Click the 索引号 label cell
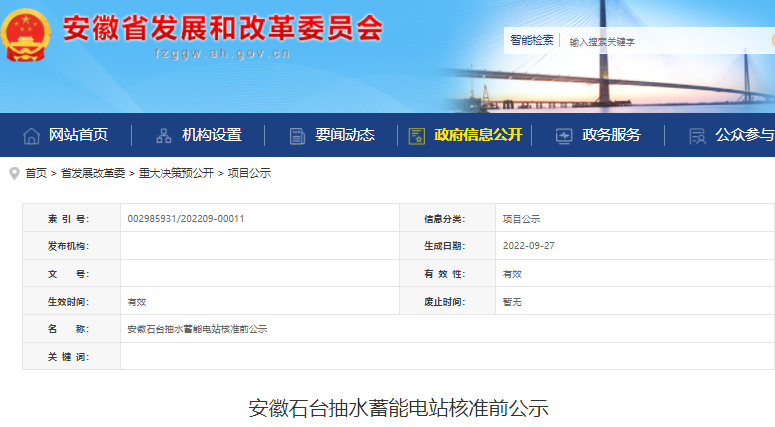This screenshot has height=427, width=775. click(72, 218)
